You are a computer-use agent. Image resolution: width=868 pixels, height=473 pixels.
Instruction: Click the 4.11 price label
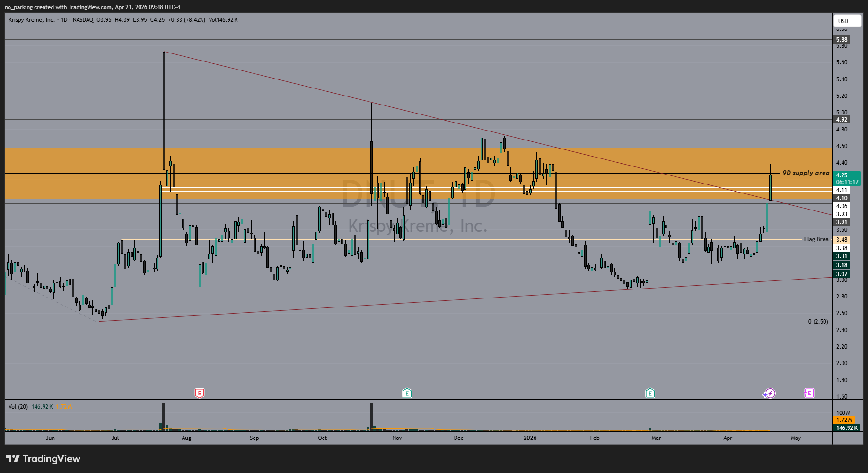842,190
